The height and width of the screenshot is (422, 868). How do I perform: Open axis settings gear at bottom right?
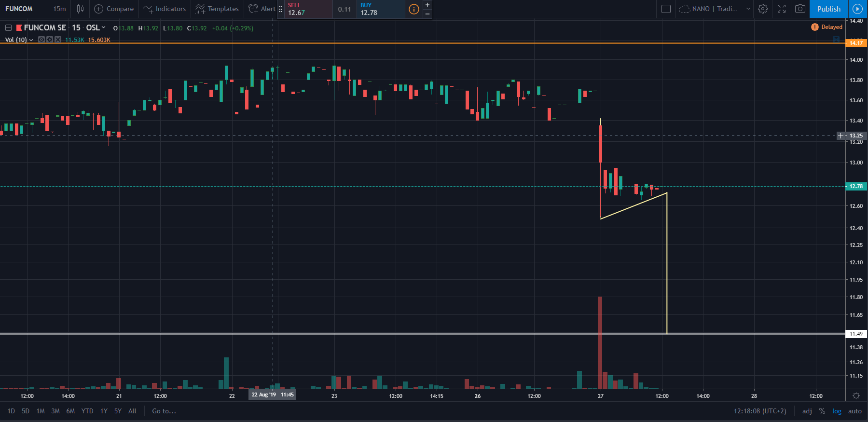(856, 396)
